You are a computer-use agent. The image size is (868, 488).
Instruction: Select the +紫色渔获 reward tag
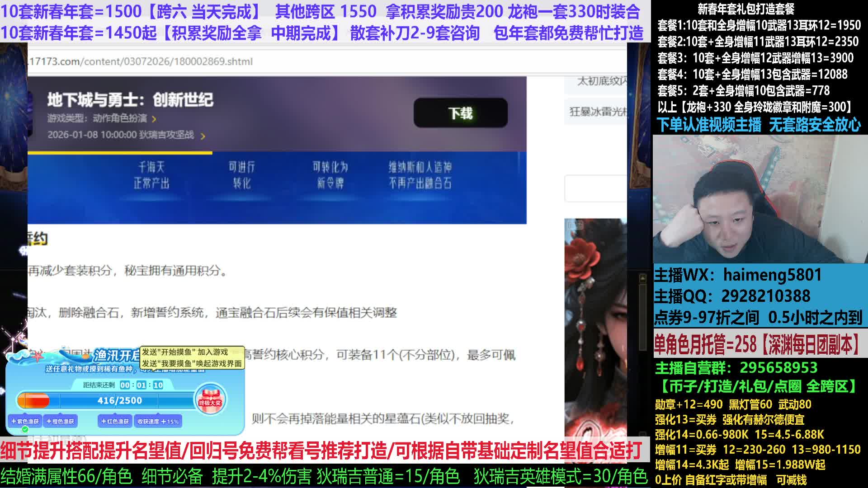pyautogui.click(x=25, y=421)
